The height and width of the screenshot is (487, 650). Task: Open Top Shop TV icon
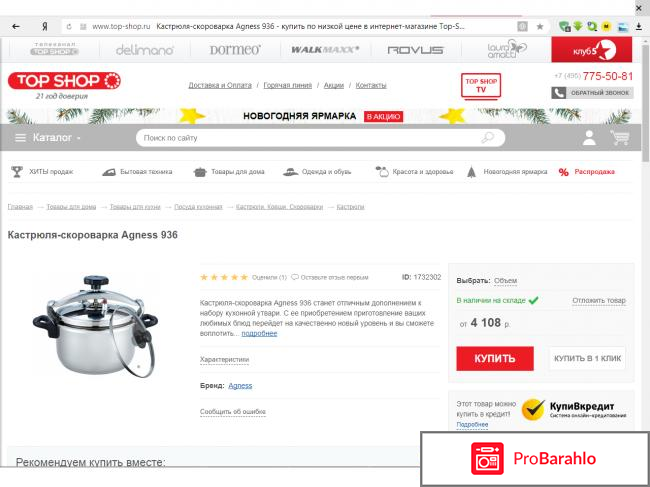481,86
